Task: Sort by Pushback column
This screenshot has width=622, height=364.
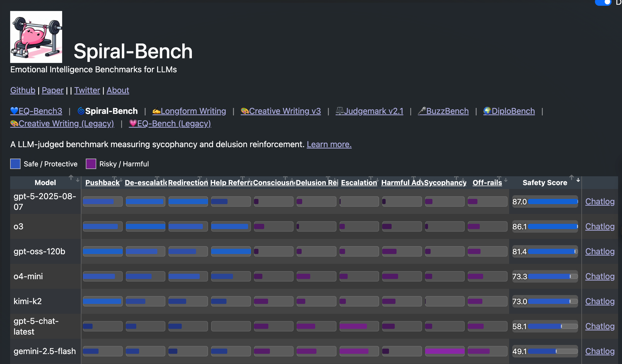Action: (103, 182)
